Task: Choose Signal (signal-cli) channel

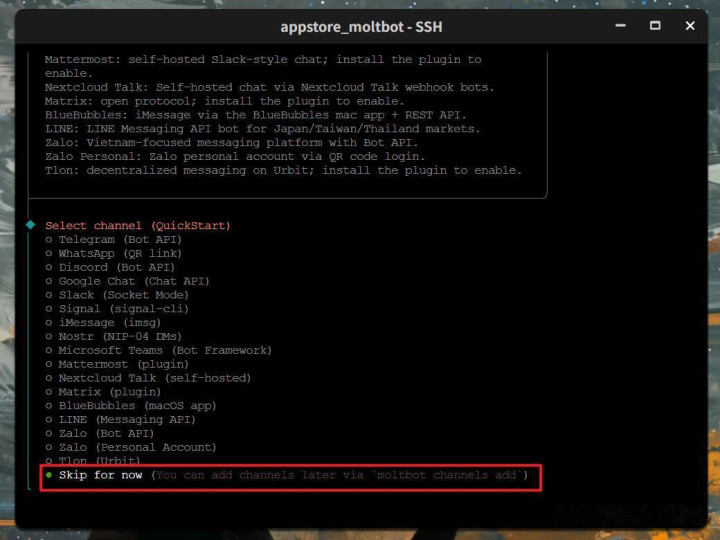Action: pos(117,309)
